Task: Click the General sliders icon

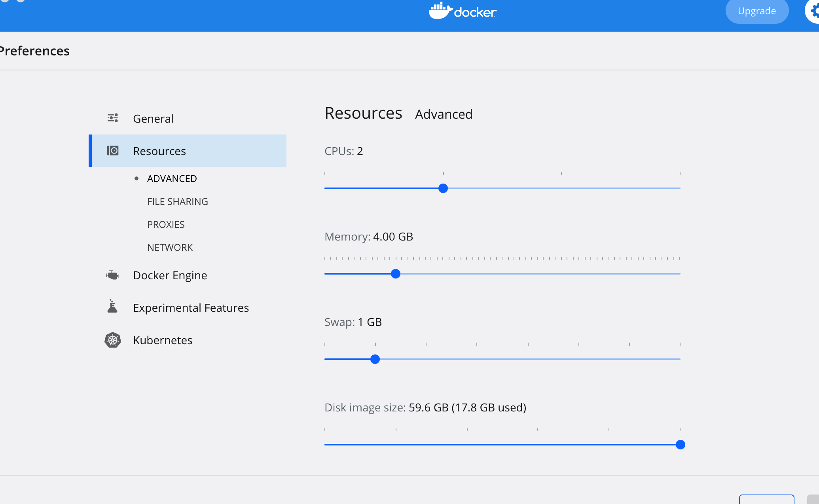Action: [x=113, y=118]
